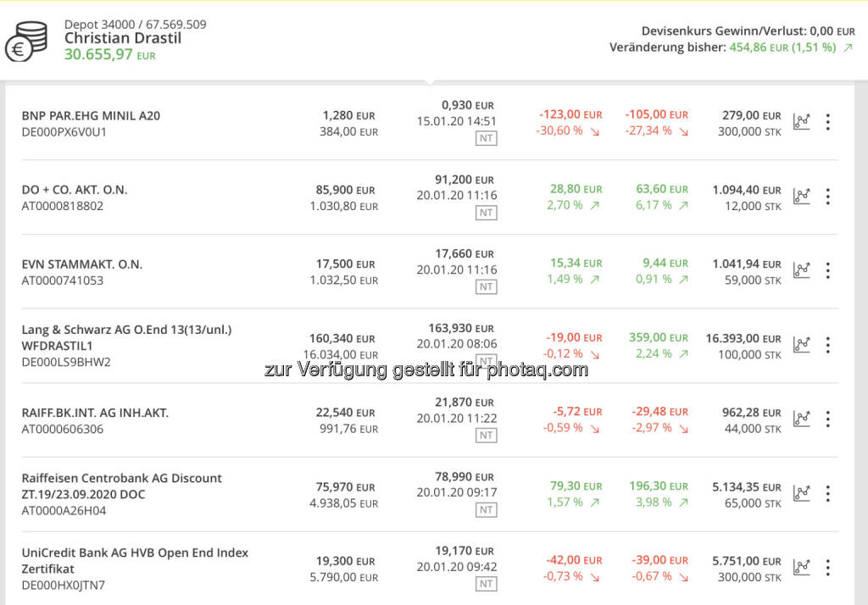Click the euro coins depot icon
The width and height of the screenshot is (868, 605).
tap(26, 41)
